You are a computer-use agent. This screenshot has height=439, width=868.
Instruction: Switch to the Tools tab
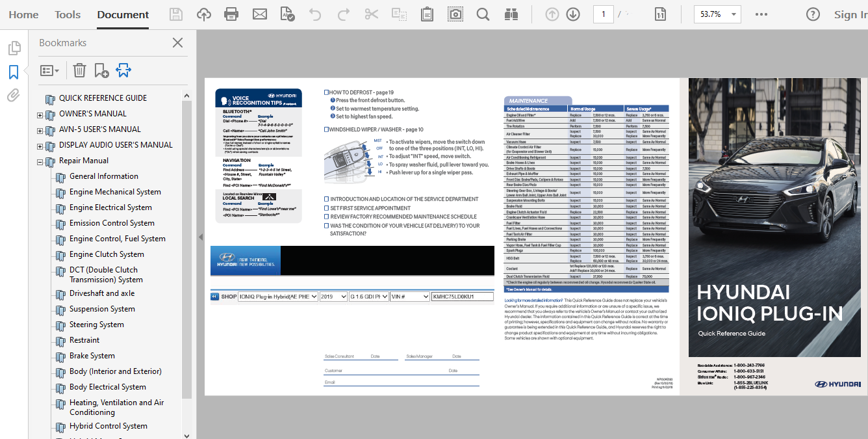[x=68, y=14]
